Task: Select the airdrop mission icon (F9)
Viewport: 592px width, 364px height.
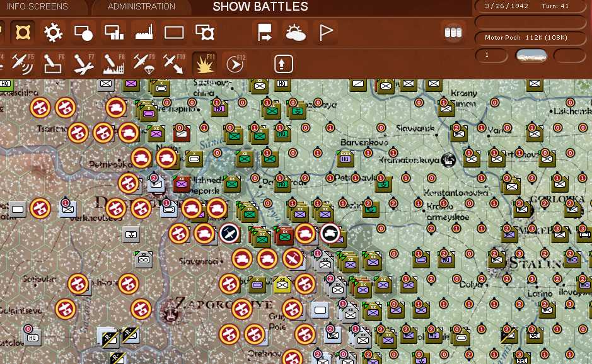Action: coord(145,64)
